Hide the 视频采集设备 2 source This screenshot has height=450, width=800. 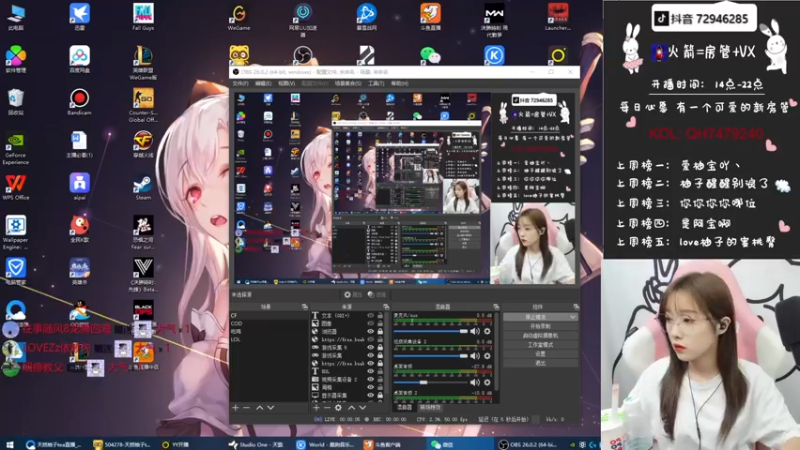[370, 380]
